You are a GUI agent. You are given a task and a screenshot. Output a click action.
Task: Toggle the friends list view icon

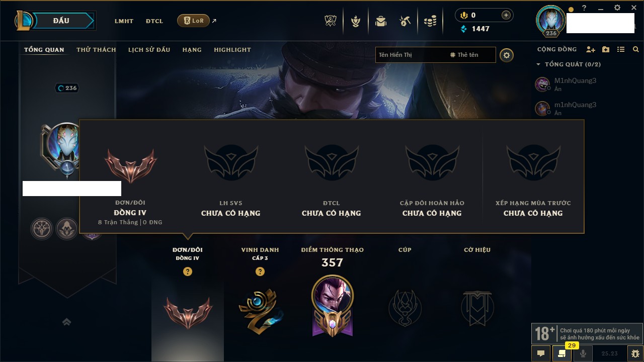coord(621,49)
